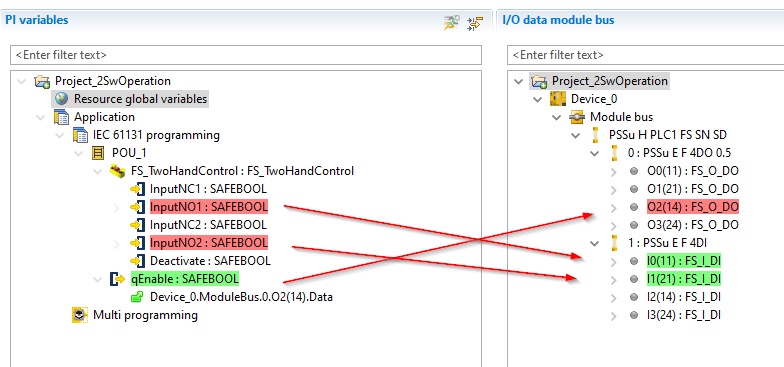Click the Project_2SwOperation folder icon in PI variables
The width and height of the screenshot is (784, 367).
click(42, 81)
